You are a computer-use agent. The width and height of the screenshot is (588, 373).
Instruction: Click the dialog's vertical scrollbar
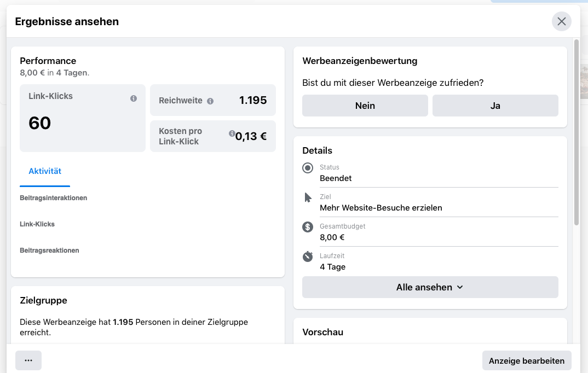[x=577, y=132]
